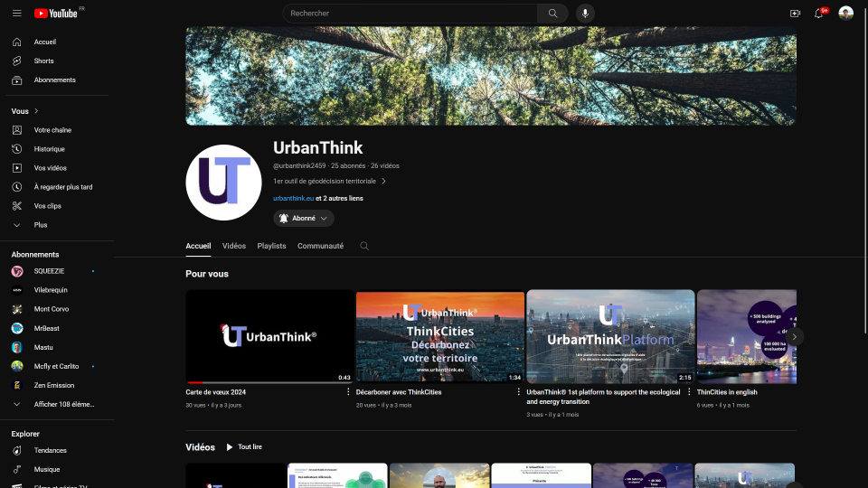Open the urbanthink.eu link

click(x=293, y=198)
